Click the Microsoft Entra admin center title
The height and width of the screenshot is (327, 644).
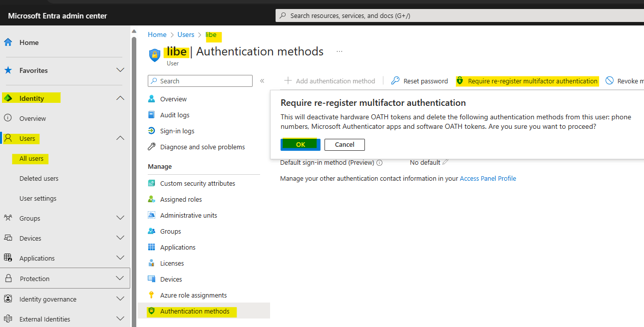click(57, 16)
